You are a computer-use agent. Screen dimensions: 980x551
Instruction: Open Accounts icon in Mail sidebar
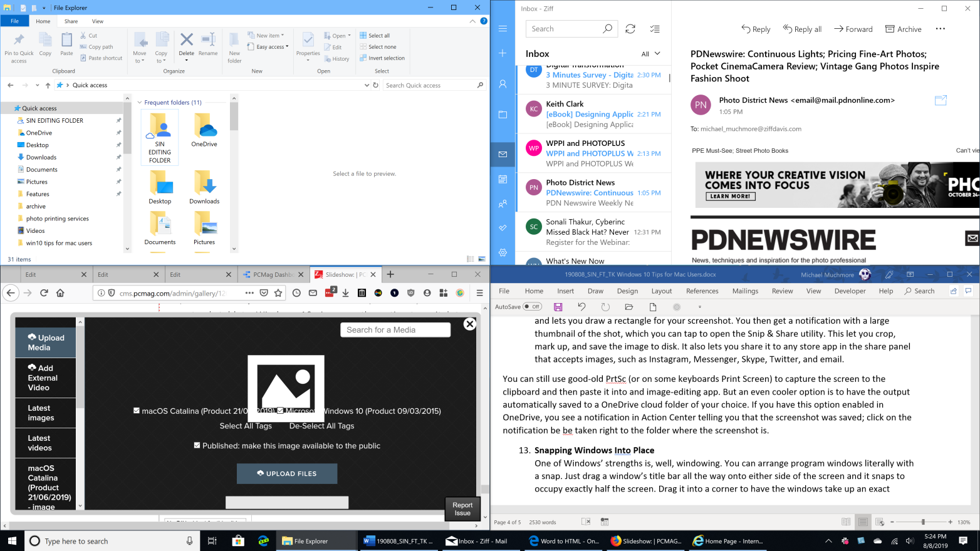pyautogui.click(x=503, y=83)
